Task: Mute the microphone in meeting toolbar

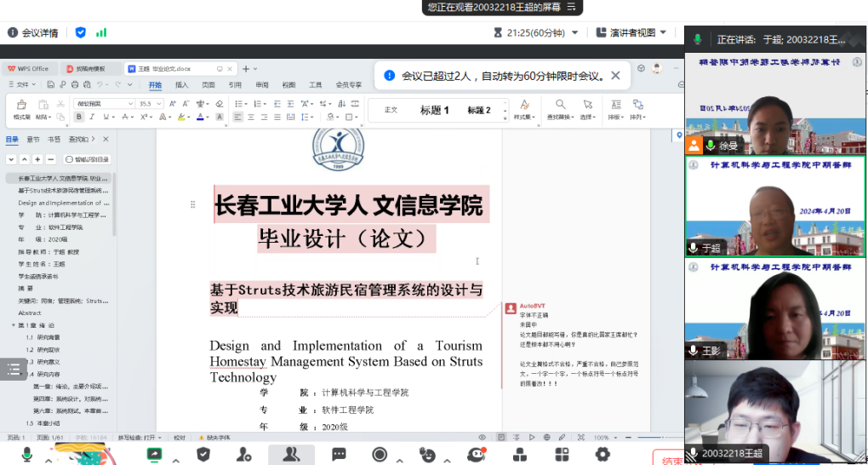Action: point(27,454)
